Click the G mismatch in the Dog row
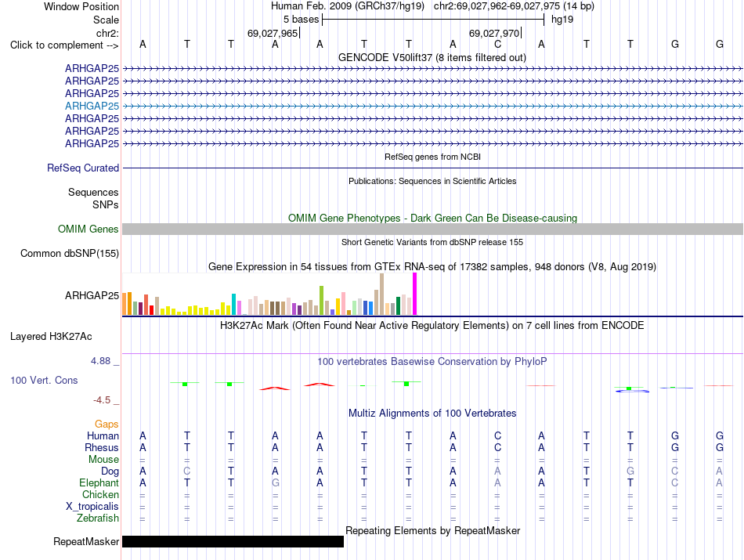Viewport: 744px width, 560px height. click(x=630, y=471)
